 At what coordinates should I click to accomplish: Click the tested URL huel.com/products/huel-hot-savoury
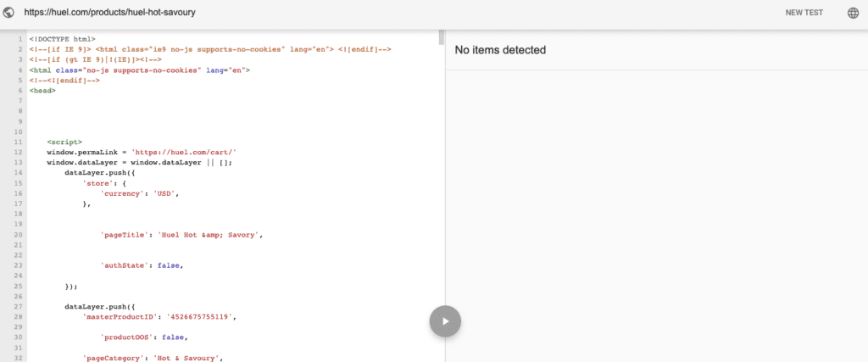point(109,12)
